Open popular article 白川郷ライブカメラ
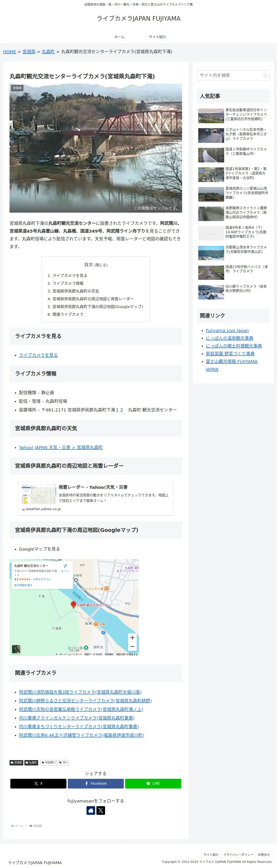 [x=233, y=292]
